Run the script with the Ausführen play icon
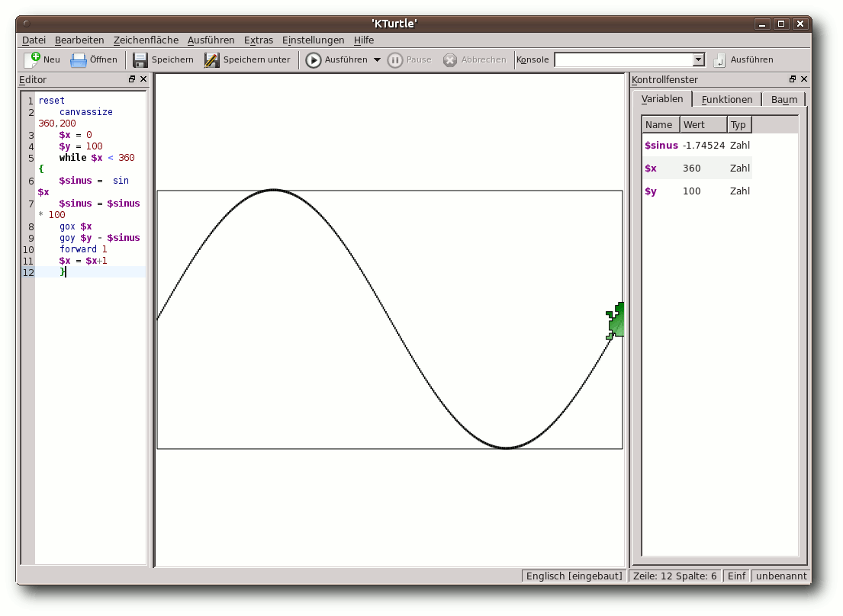The width and height of the screenshot is (843, 616). (x=314, y=60)
